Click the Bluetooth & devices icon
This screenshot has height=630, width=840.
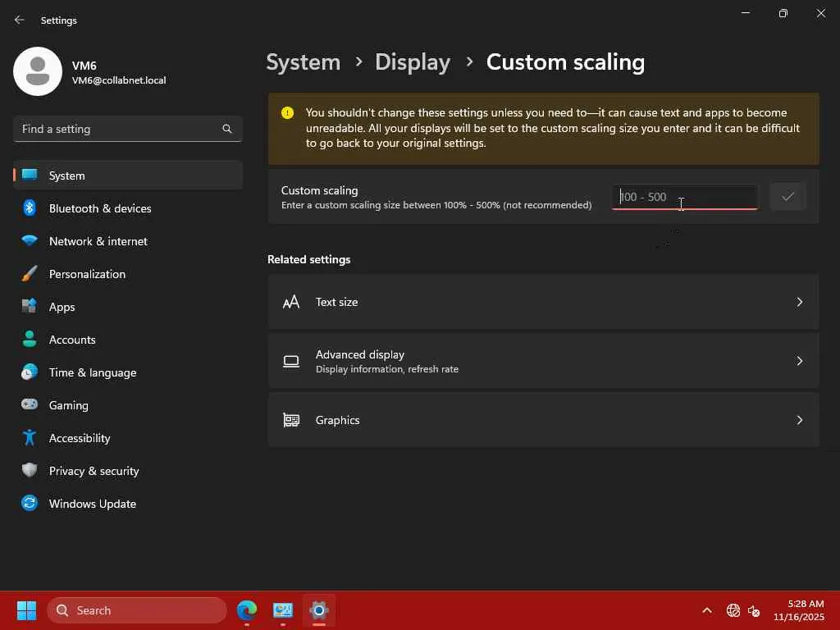pyautogui.click(x=30, y=208)
